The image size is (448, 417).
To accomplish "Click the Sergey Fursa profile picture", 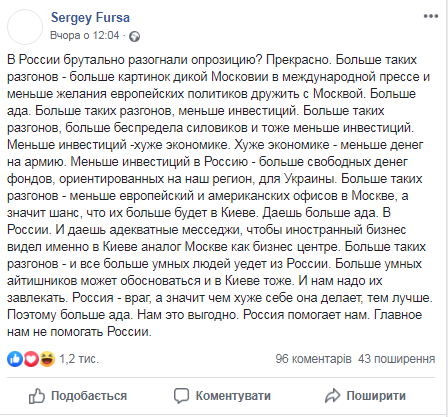I will pos(25,27).
